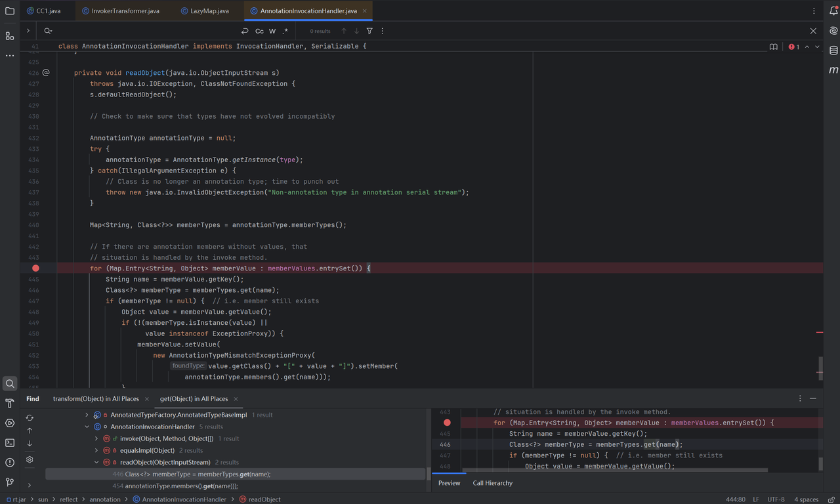Screen dimensions: 840x504
Task: Collapse the AnnotationInvocationHandler results node
Action: click(87, 427)
